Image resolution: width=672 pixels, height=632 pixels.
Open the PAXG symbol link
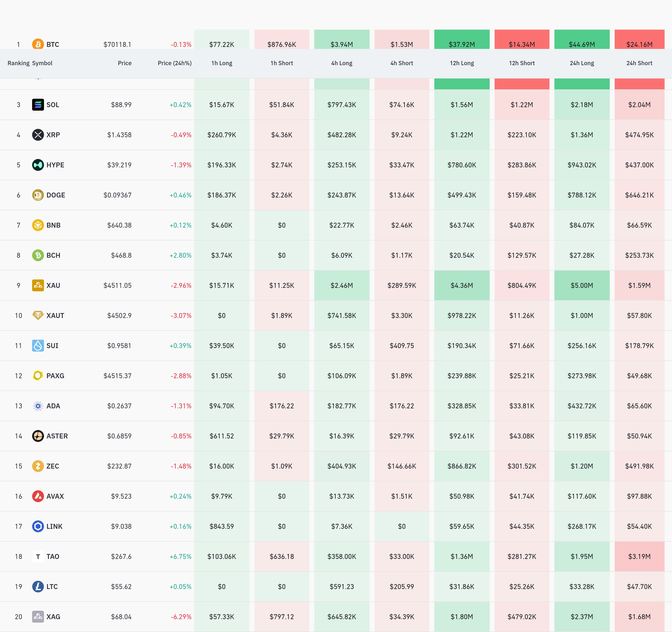(55, 375)
